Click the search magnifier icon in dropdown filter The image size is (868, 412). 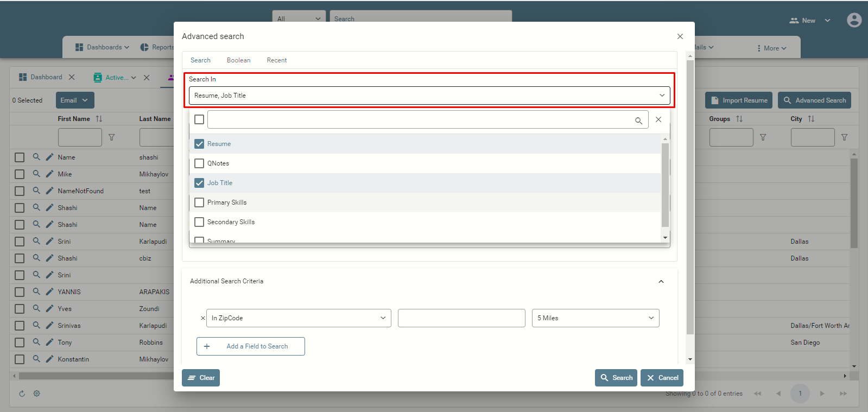click(x=638, y=121)
